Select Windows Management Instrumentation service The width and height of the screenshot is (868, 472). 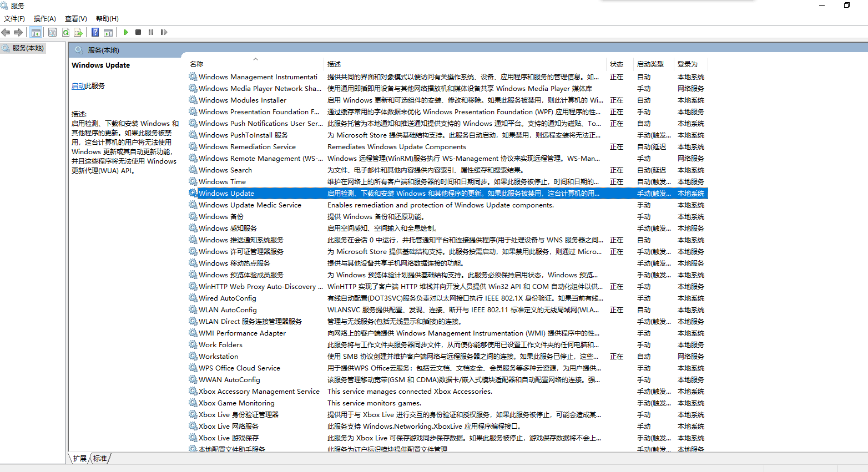click(448, 77)
